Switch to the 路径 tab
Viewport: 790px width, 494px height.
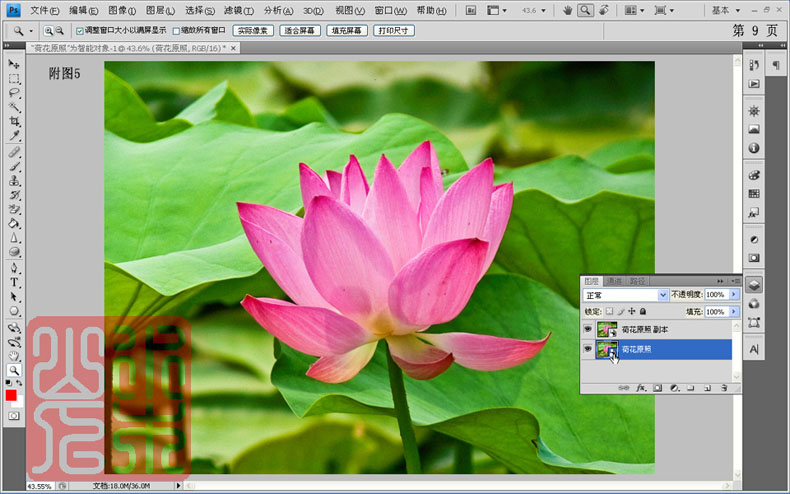(x=637, y=281)
